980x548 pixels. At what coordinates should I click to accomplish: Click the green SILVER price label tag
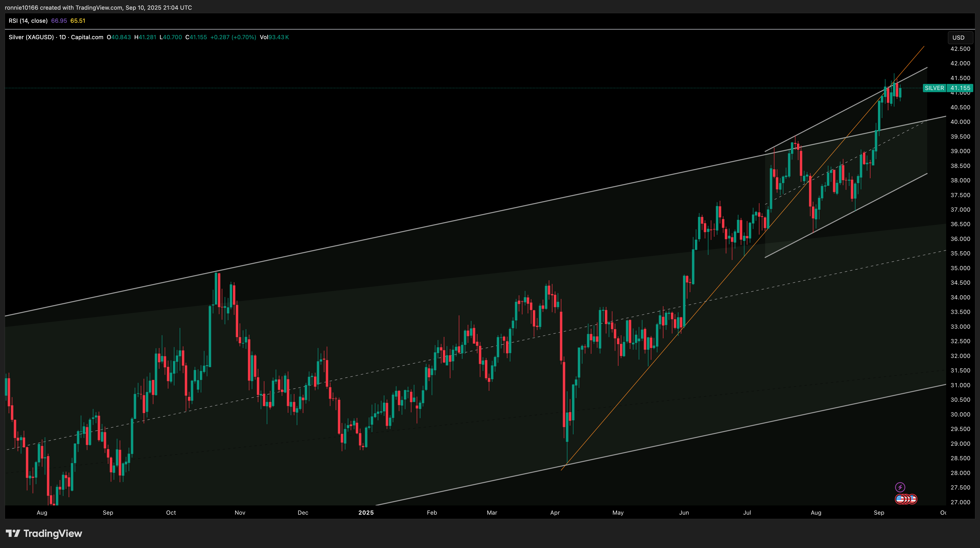934,88
